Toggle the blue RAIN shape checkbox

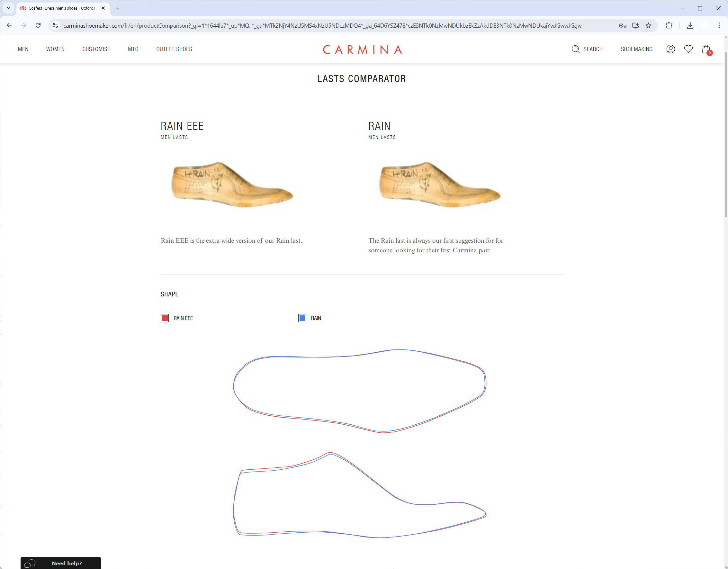[x=302, y=318]
